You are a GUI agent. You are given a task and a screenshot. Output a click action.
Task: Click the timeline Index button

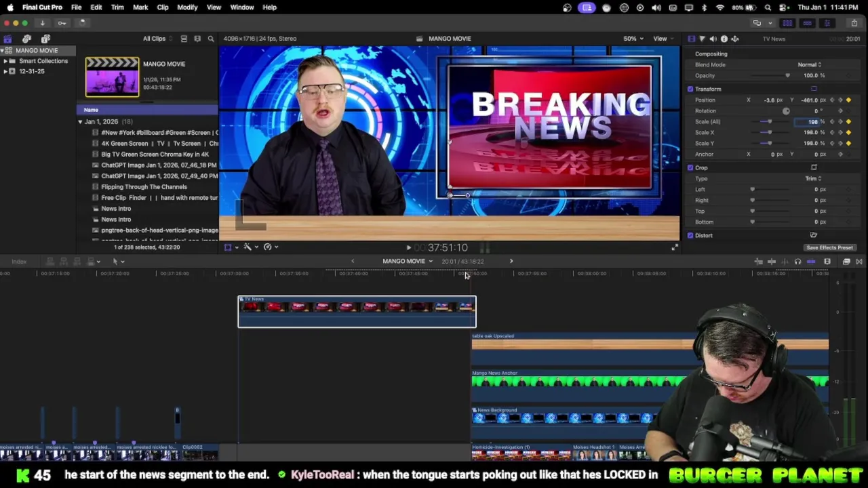[x=19, y=262]
